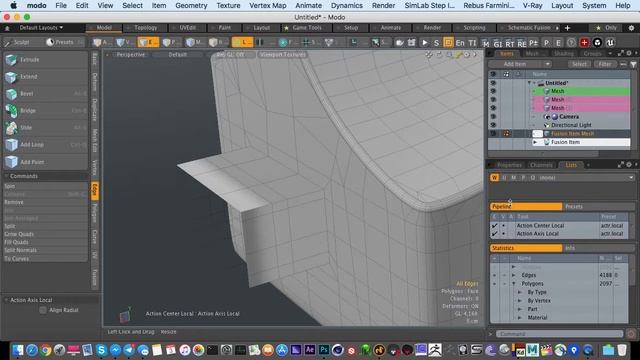
Task: Click the Sculpt button
Action: [x=21, y=42]
